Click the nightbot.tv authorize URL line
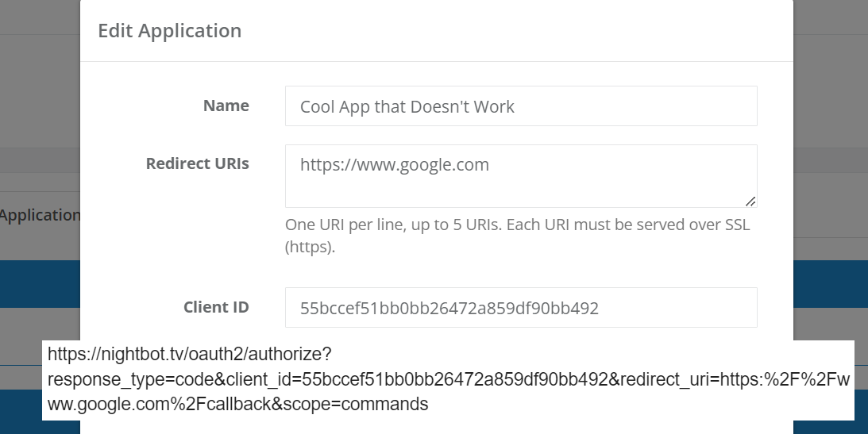Image resolution: width=868 pixels, height=434 pixels. 189,354
